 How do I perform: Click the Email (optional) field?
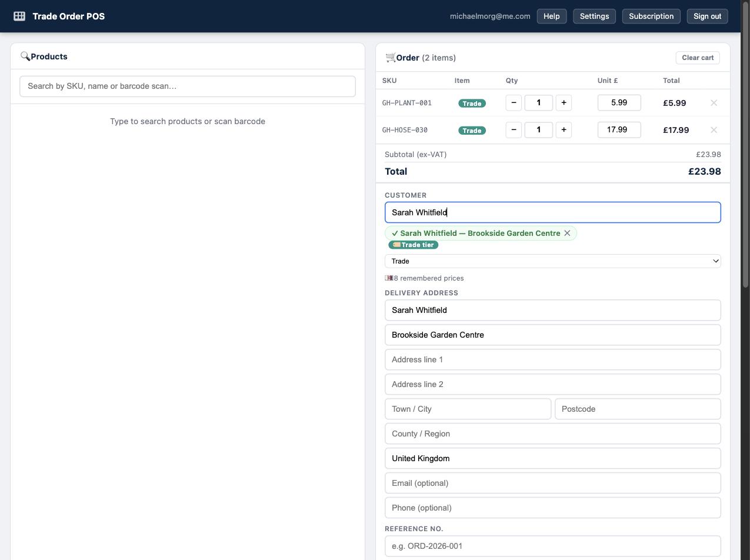click(x=553, y=483)
